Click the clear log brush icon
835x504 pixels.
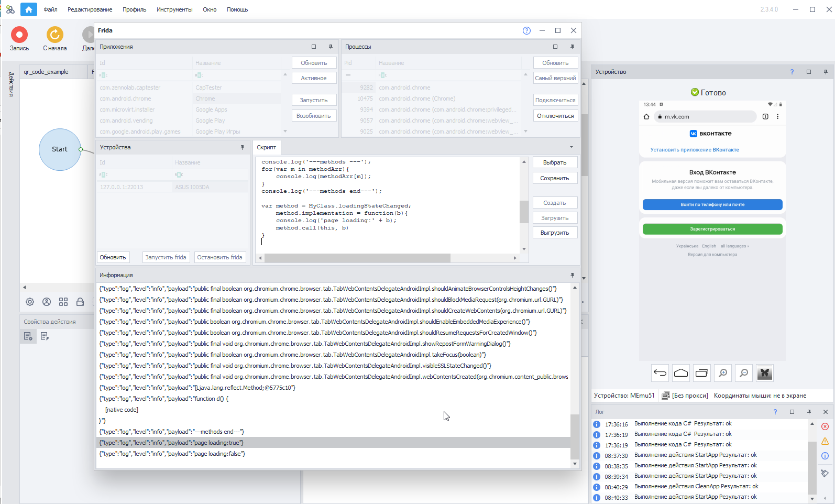click(x=825, y=473)
